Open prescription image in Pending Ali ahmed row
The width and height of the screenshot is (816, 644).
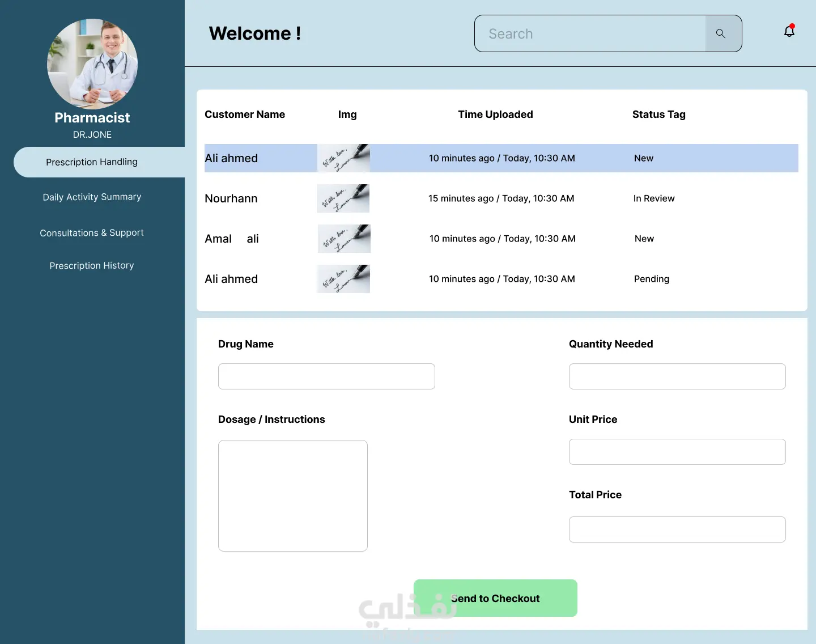pyautogui.click(x=344, y=279)
